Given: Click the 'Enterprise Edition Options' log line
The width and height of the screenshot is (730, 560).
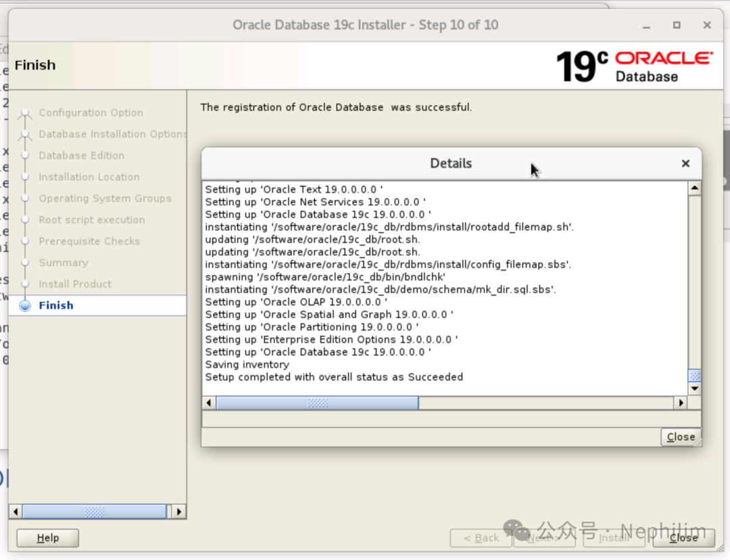Looking at the screenshot, I should pyautogui.click(x=331, y=340).
